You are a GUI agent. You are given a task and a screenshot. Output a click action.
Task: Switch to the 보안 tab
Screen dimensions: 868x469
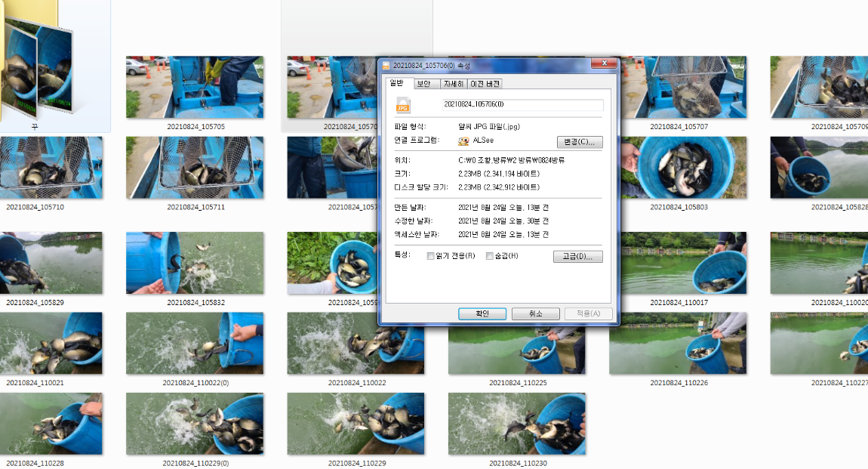tap(426, 83)
